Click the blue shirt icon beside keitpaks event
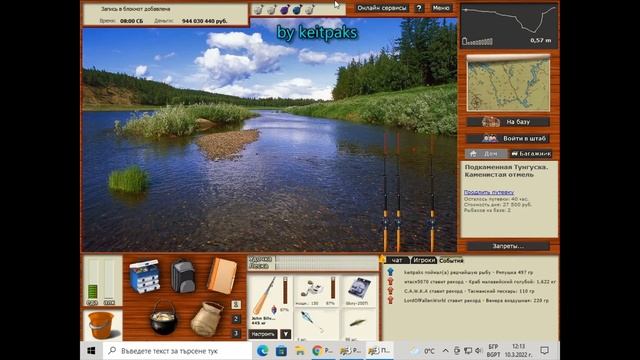The image size is (640, 360). point(390,272)
